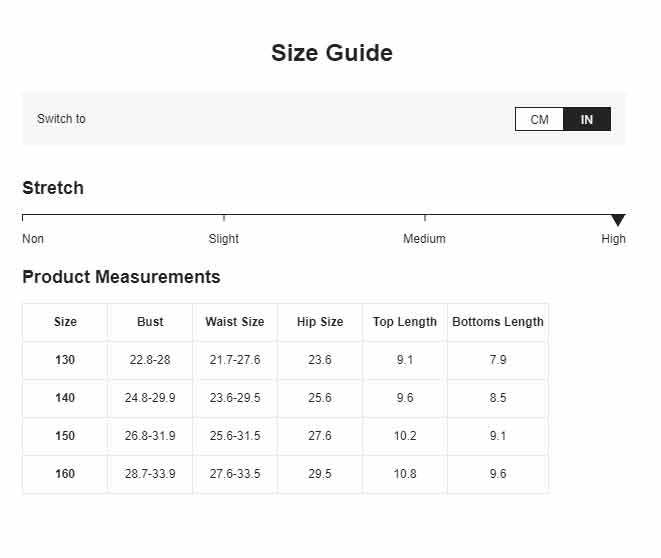The height and width of the screenshot is (558, 661).
Task: Click the Switch to label
Action: click(x=61, y=119)
